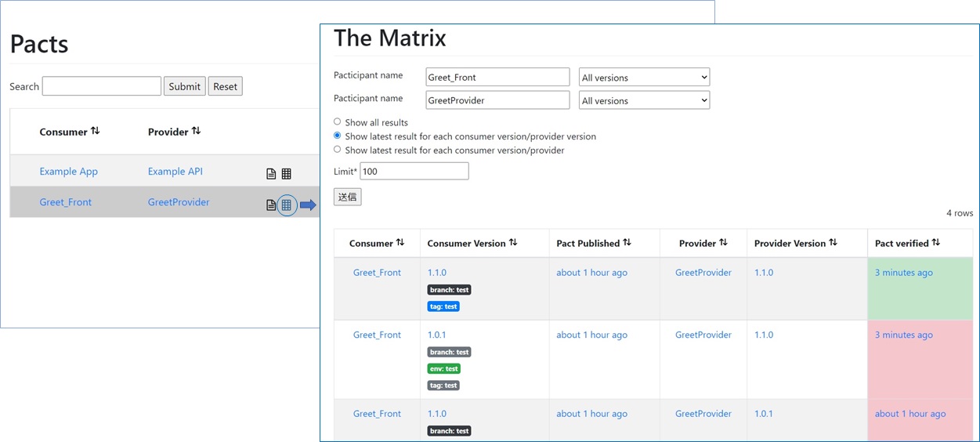Select latest result per consumer version/provider radio
This screenshot has width=980, height=442.
[x=338, y=150]
